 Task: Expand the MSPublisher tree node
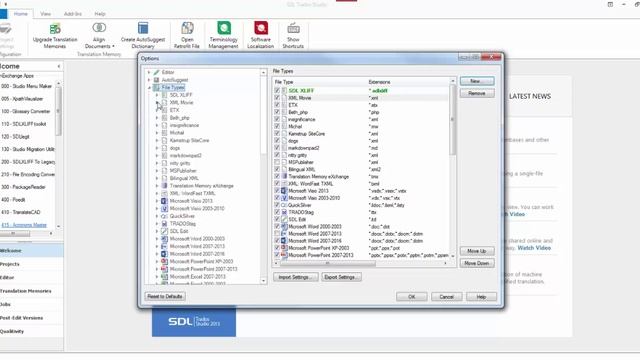point(157,171)
